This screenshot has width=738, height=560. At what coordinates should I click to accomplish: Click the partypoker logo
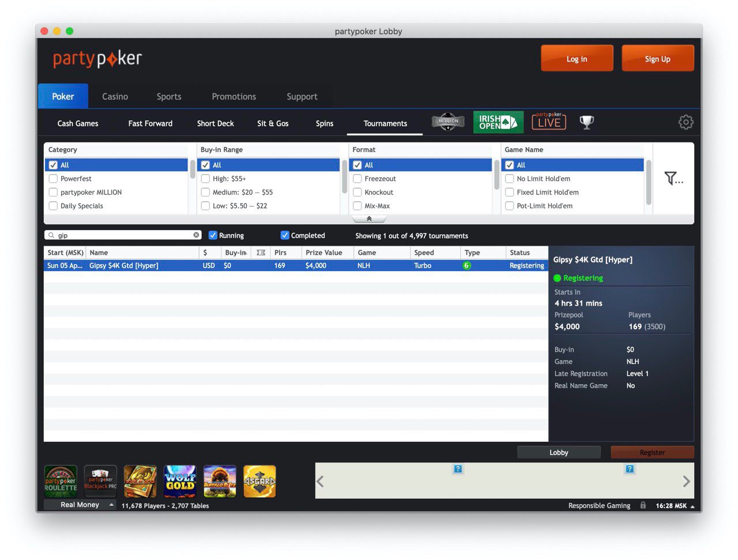click(97, 59)
